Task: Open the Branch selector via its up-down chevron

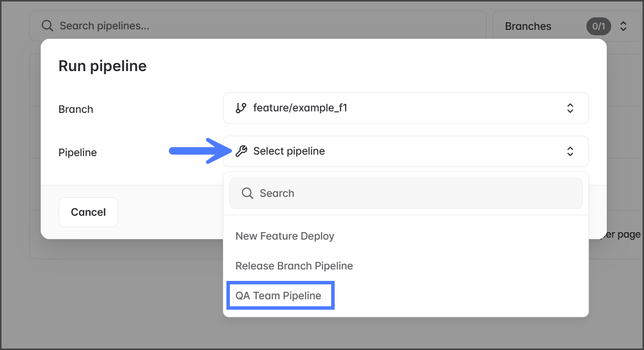Action: 570,108
